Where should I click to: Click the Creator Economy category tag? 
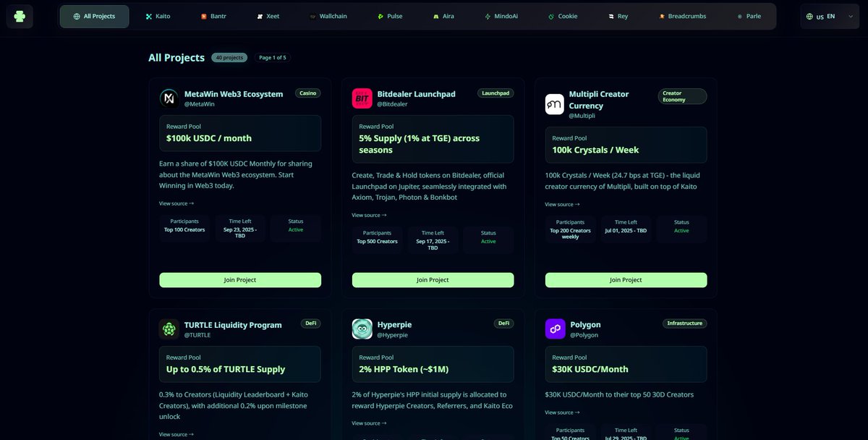pyautogui.click(x=682, y=96)
